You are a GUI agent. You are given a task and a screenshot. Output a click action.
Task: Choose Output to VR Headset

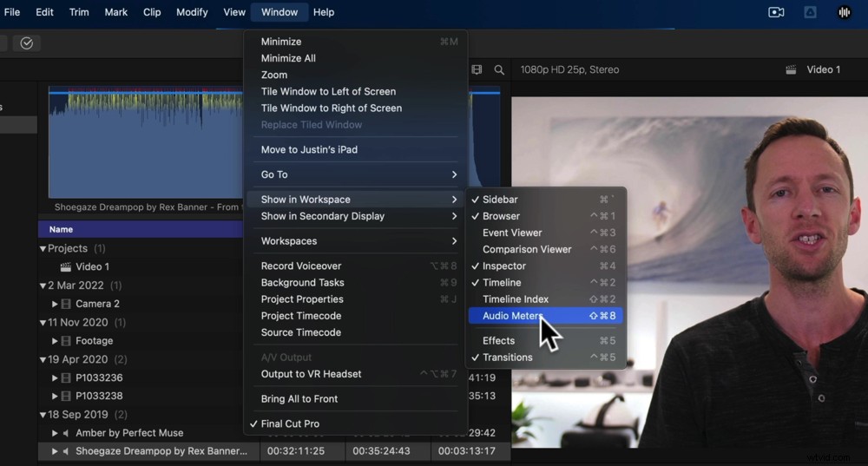[355, 373]
